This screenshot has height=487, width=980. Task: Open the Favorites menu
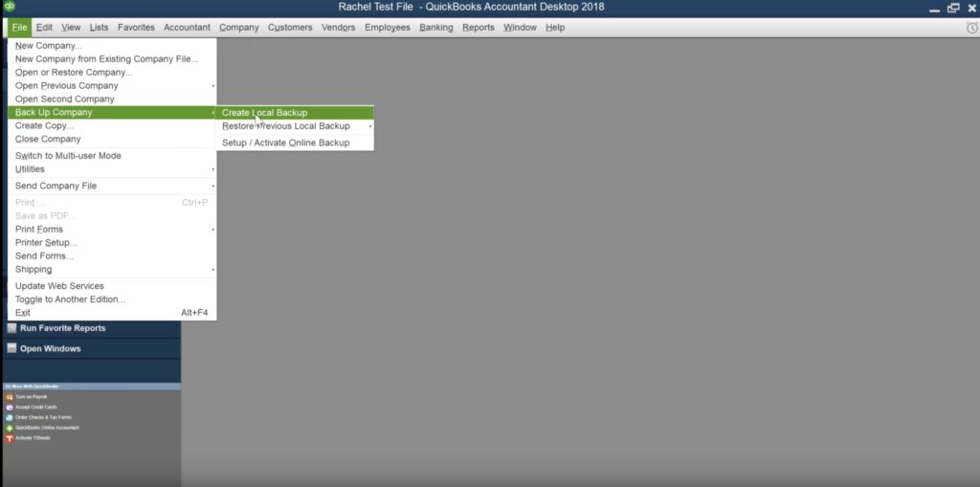pos(136,28)
